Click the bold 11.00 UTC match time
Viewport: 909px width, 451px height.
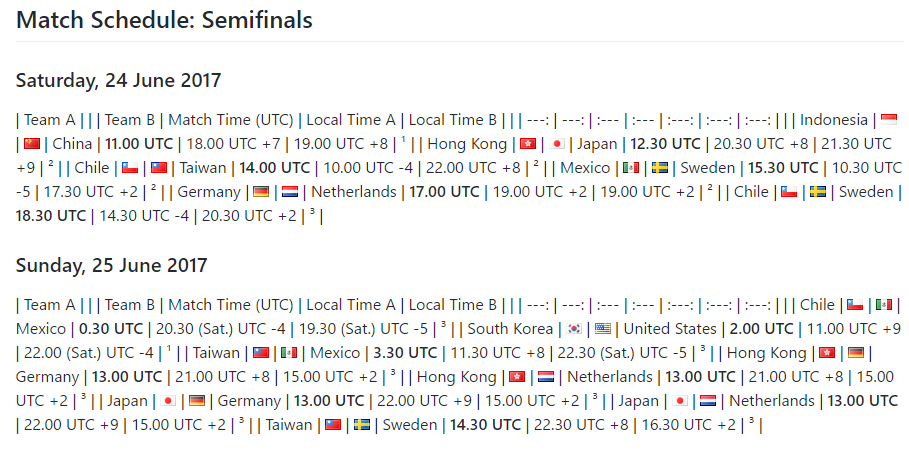pyautogui.click(x=139, y=144)
